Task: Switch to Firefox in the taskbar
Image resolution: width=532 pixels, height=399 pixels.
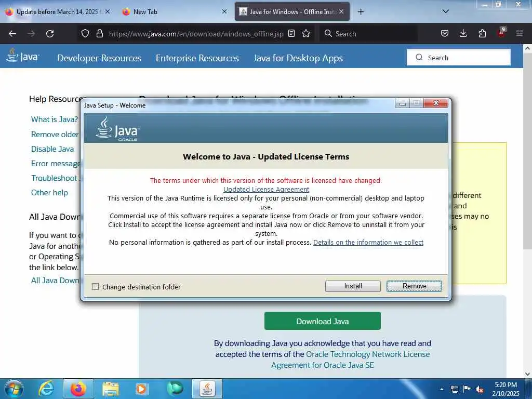Action: tap(78, 389)
